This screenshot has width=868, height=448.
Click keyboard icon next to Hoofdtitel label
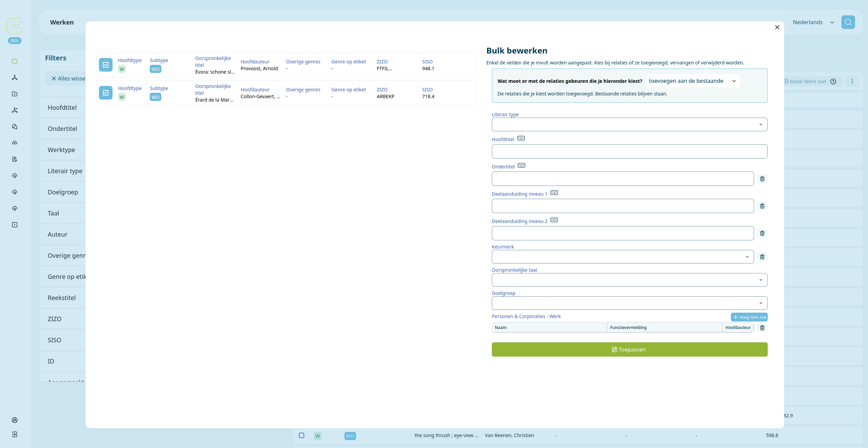tap(521, 138)
